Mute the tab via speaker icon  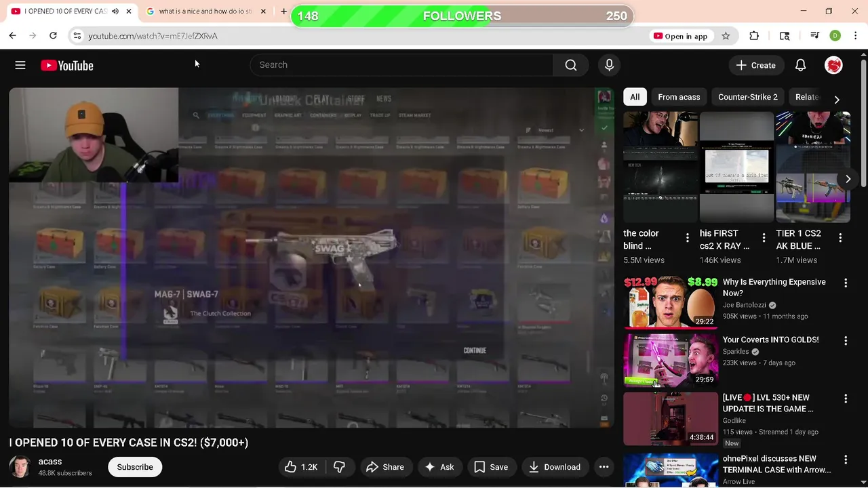point(115,12)
